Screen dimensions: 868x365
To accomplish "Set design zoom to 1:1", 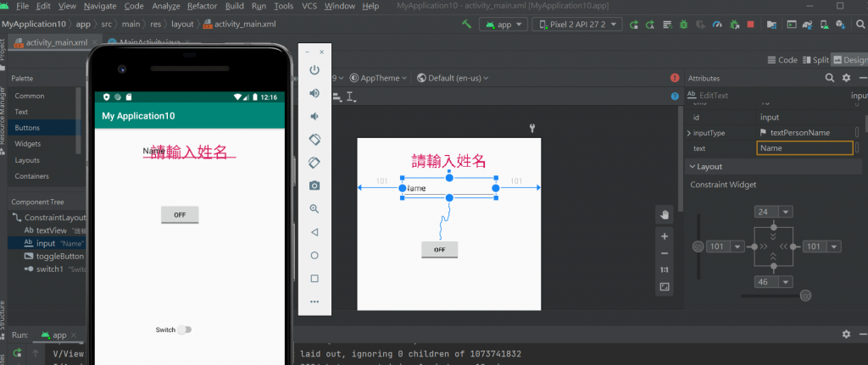I will tap(665, 270).
